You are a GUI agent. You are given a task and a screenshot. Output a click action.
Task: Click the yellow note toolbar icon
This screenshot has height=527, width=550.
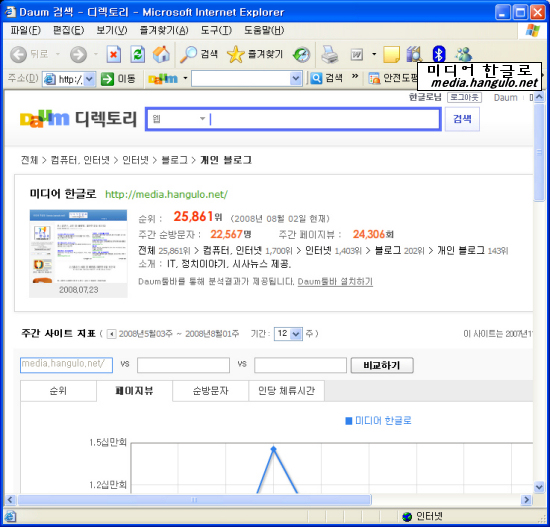point(391,54)
